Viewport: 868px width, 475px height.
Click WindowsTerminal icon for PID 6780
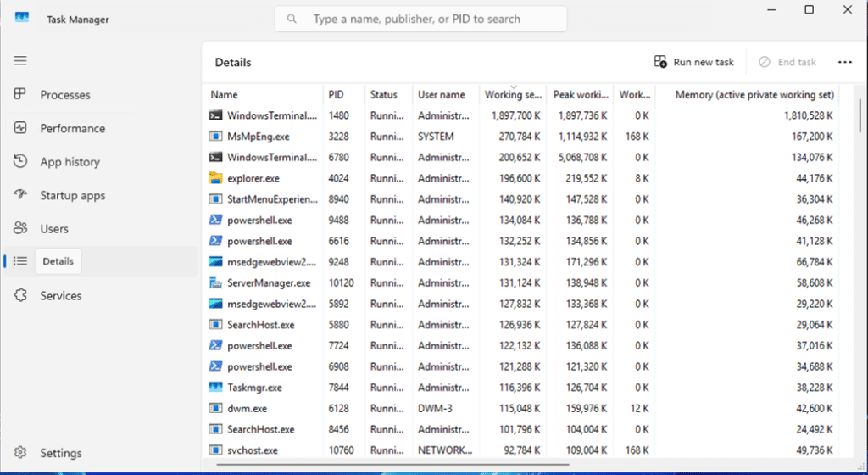pyautogui.click(x=215, y=157)
